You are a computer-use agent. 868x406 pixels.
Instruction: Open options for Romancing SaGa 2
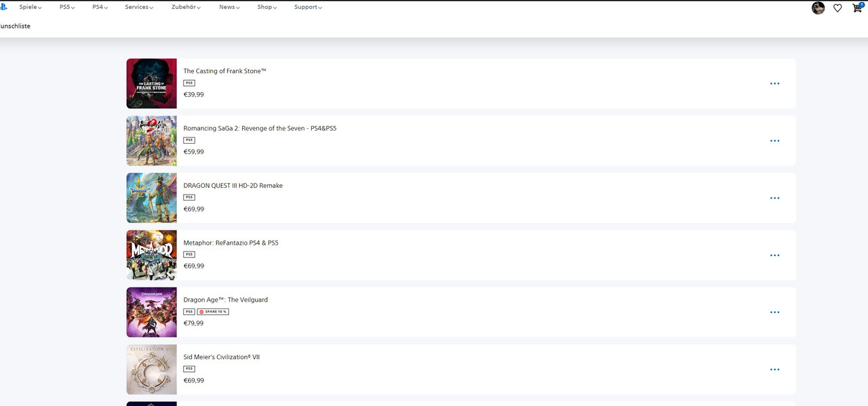click(774, 141)
